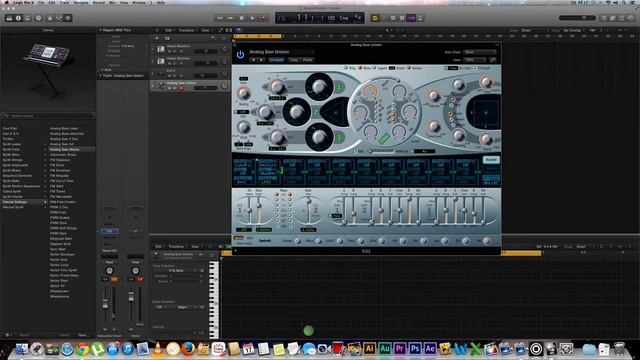This screenshot has width=640, height=360.
Task: Adjust the Output channel strip fader
Action: pyautogui.click(x=131, y=298)
